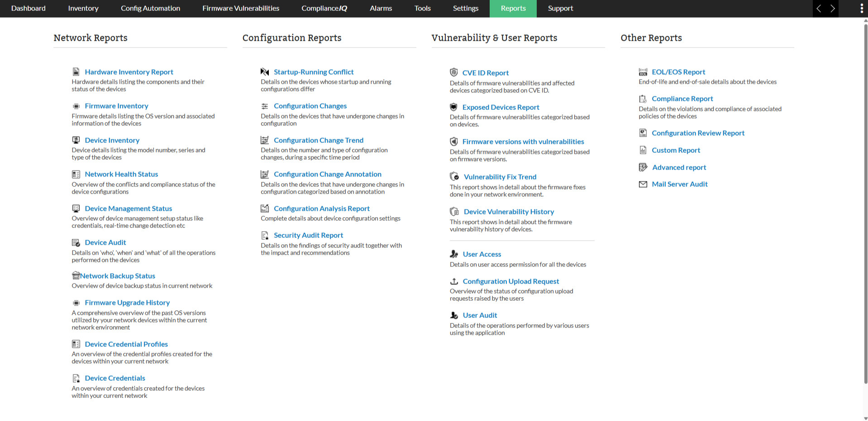Screen dimensions: 868x421
Task: Go to the Config Automation tab
Action: (x=150, y=8)
